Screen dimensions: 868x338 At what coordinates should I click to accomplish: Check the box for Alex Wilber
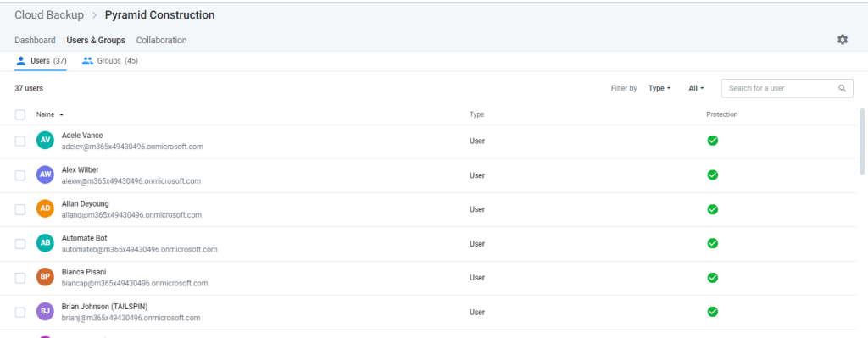click(20, 175)
